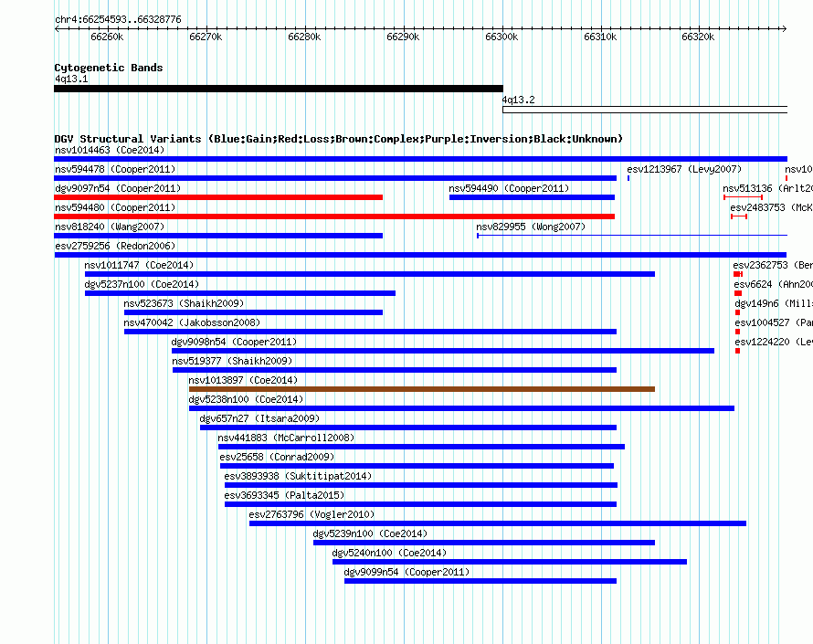Open the dgv9098n54 (Cooper2011) variant bar
The image size is (813, 644).
[443, 351]
